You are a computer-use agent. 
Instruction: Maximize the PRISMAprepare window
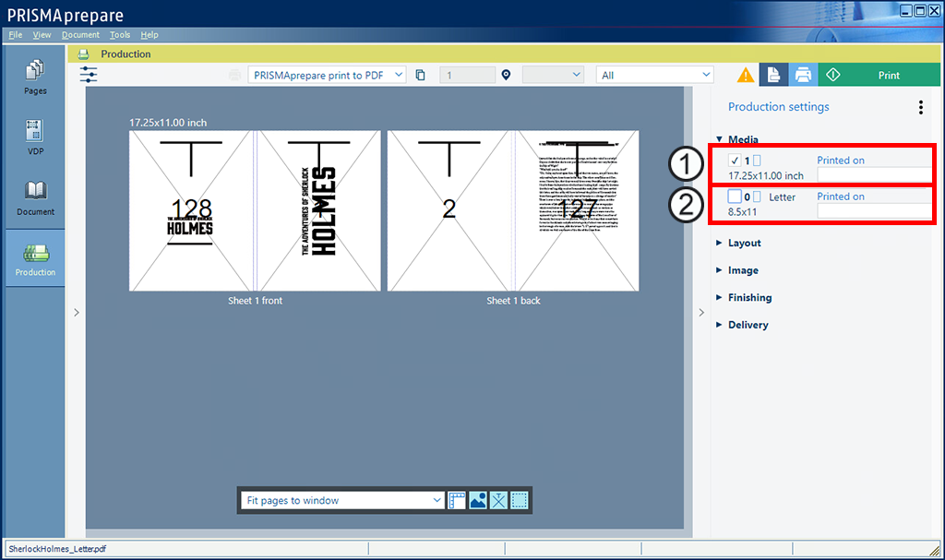[x=920, y=10]
